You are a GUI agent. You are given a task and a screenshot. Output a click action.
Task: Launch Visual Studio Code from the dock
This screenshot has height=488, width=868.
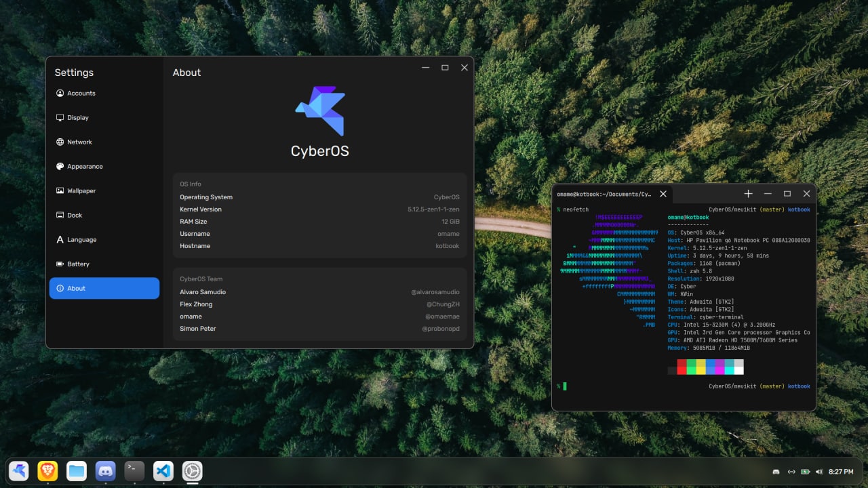click(x=163, y=470)
